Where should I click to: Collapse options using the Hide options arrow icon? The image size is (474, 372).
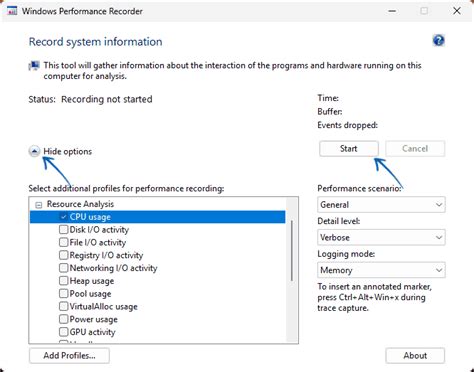point(34,151)
